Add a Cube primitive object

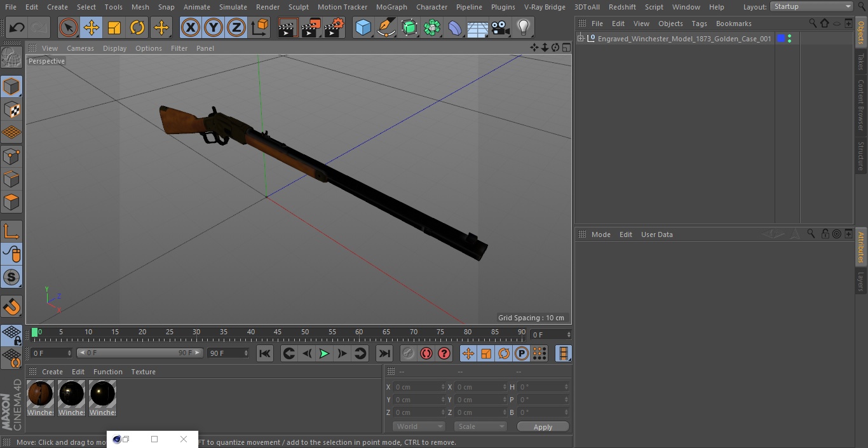click(x=363, y=27)
